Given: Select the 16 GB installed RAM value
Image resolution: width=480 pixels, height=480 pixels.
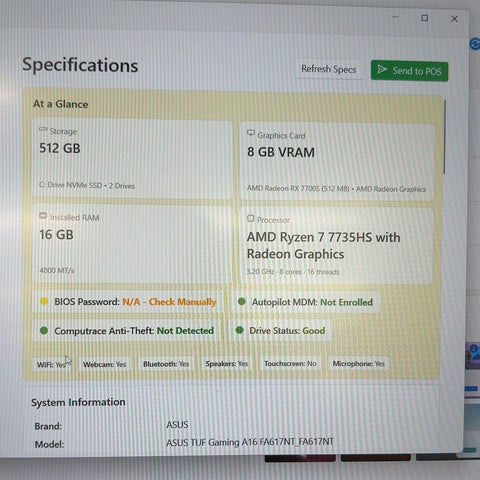Looking at the screenshot, I should pos(56,235).
